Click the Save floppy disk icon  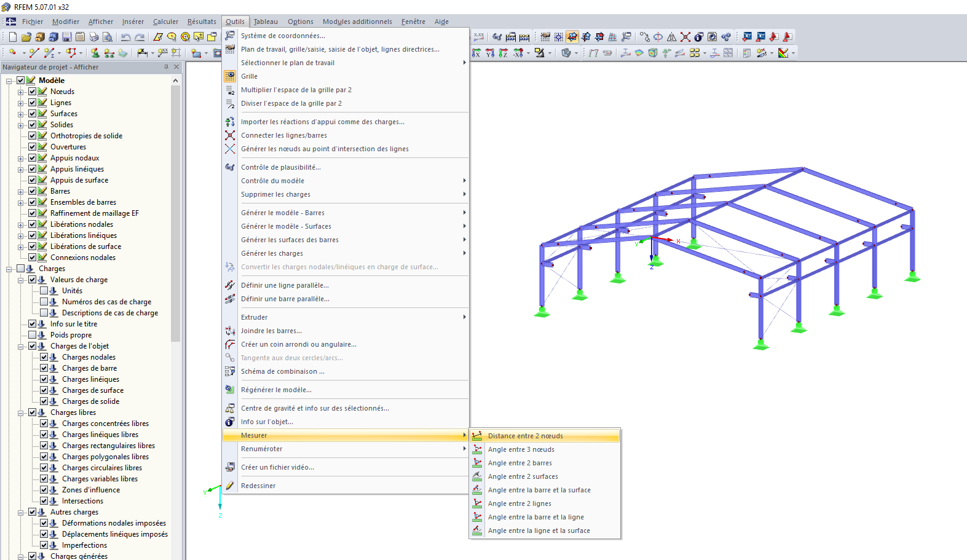click(x=67, y=37)
